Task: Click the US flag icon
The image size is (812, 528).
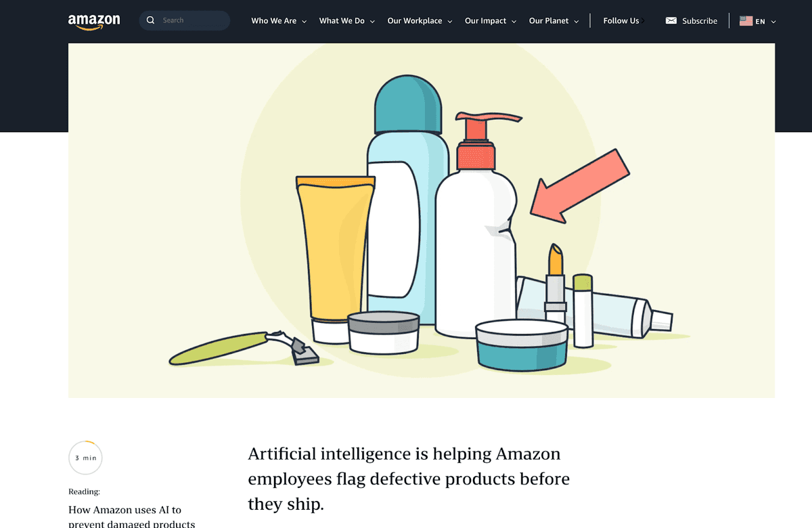Action: tap(746, 21)
